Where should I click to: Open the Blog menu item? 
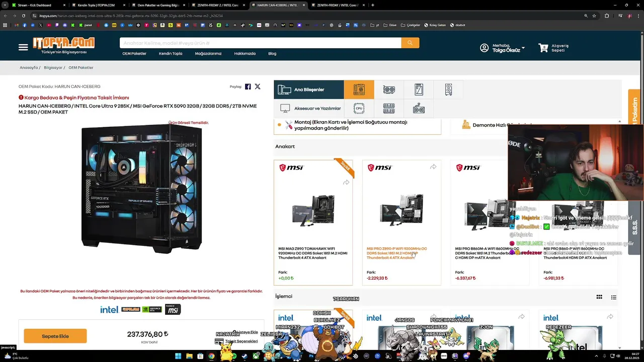coord(272,54)
